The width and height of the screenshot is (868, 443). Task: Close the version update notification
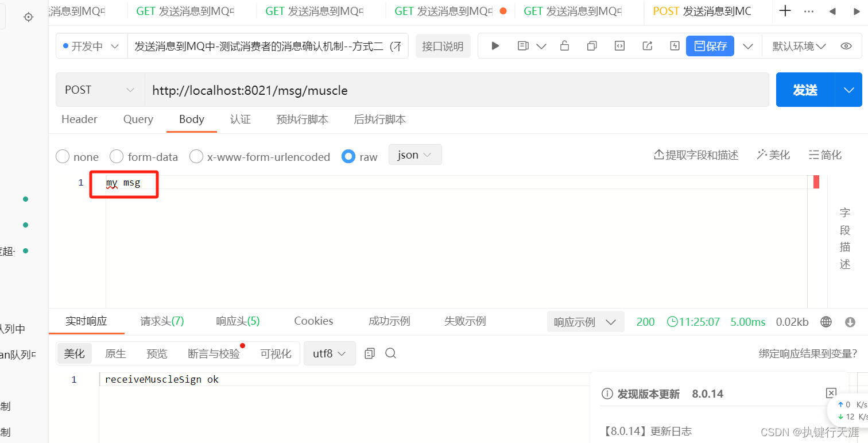pos(831,393)
